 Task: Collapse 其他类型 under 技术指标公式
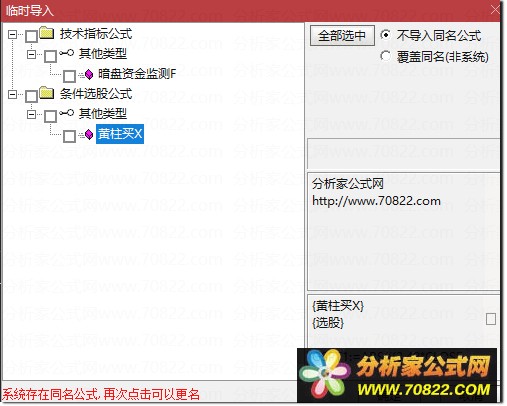coord(31,54)
